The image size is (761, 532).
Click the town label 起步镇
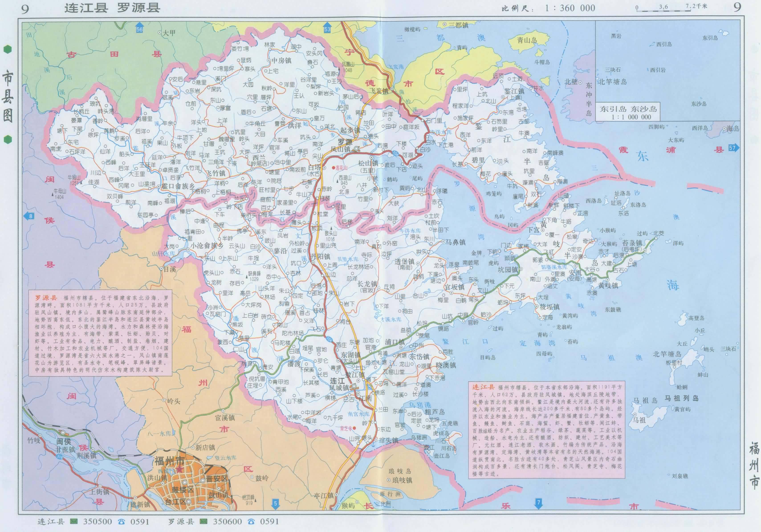pos(350,130)
